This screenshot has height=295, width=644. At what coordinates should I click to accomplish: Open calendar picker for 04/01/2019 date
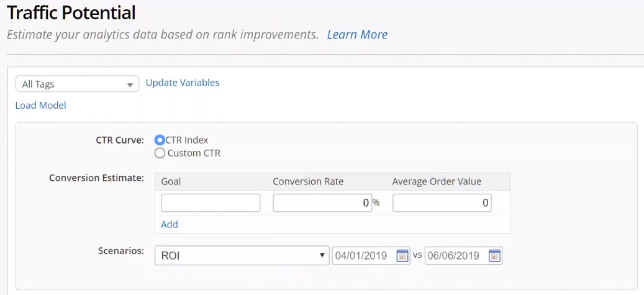coord(401,255)
